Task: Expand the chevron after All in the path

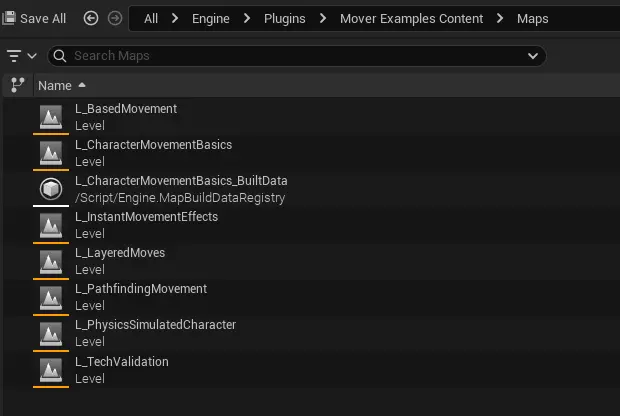Action: pos(175,18)
